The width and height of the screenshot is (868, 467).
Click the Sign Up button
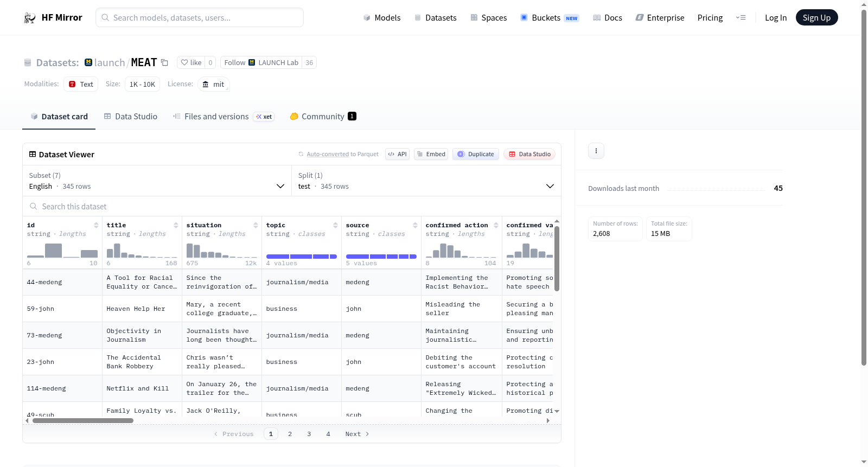click(816, 18)
